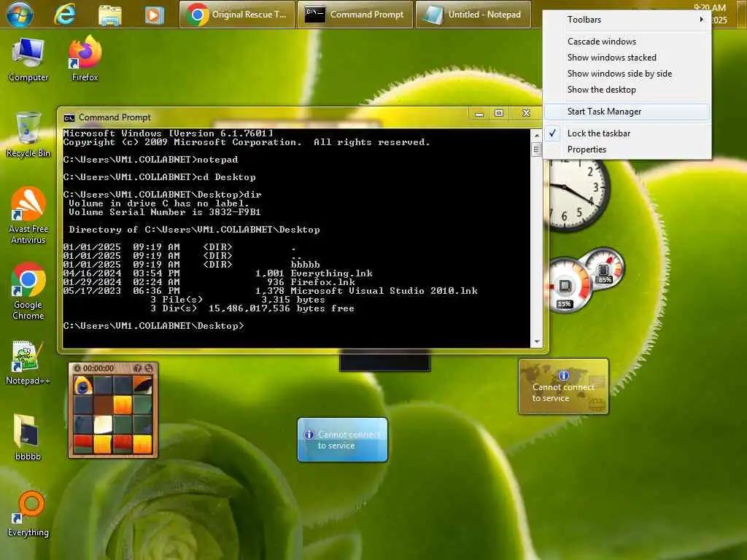Screen dimensions: 747x560
Task: Choose Show the desktop
Action: (627, 90)
